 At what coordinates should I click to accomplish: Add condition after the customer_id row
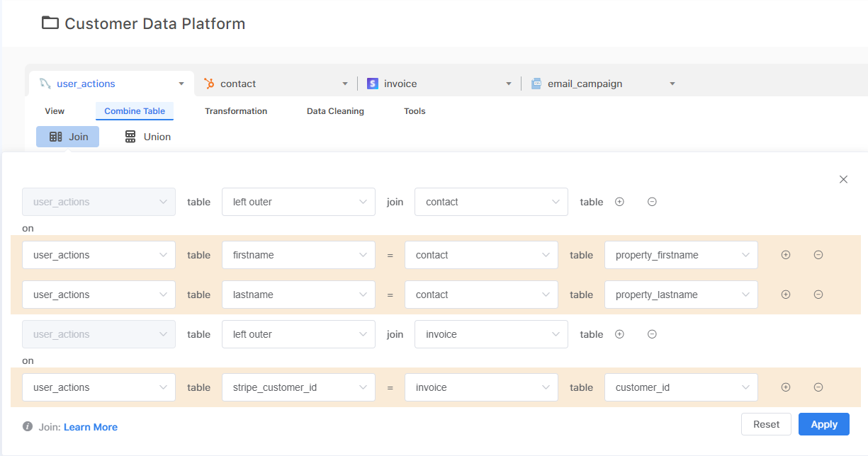click(785, 387)
